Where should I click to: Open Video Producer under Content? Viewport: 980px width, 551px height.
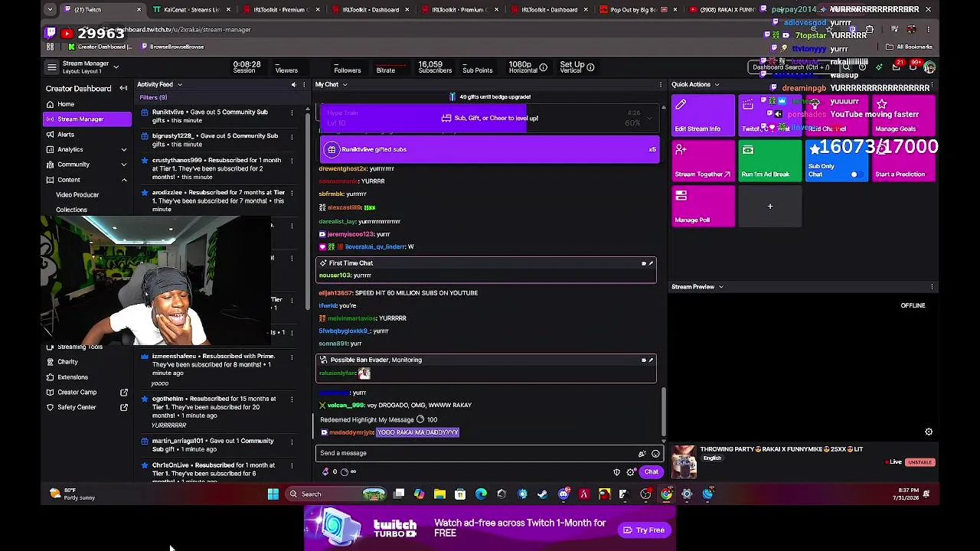coord(77,195)
